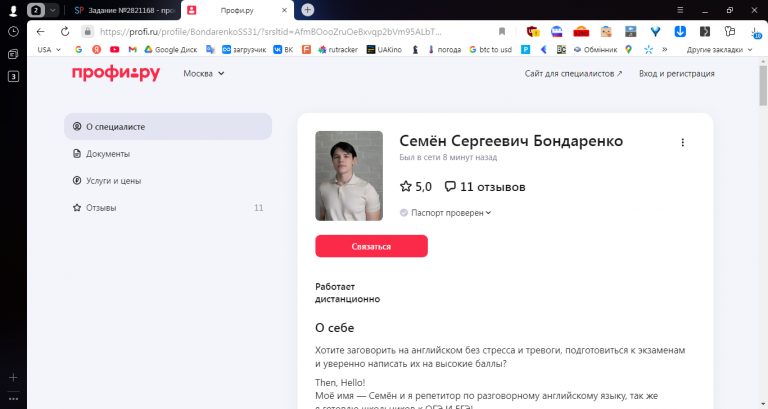Open the browser hamburger menu
Viewport: 768px width, 409px height.
pos(680,10)
